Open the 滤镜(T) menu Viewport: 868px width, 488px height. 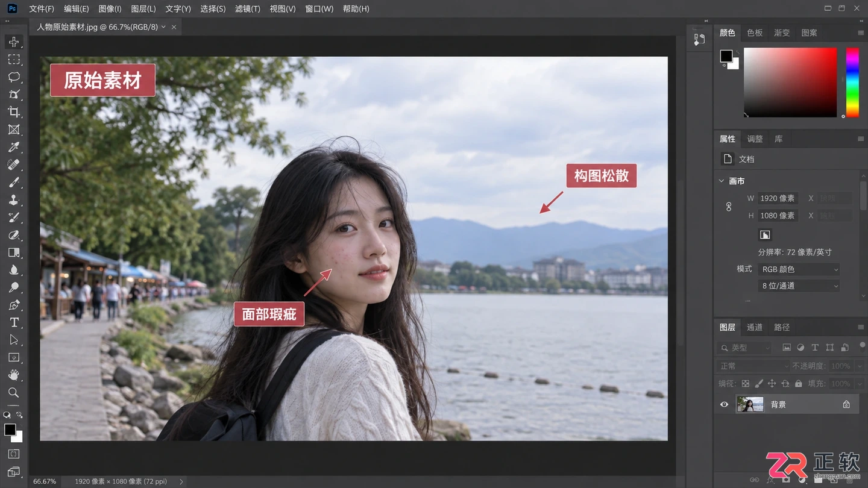coord(248,9)
